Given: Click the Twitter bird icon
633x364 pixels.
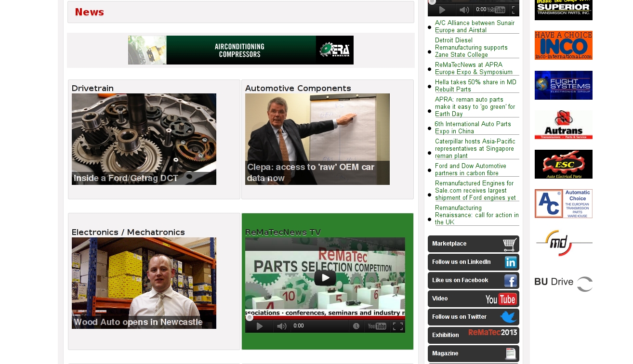Looking at the screenshot, I should [x=508, y=317].
